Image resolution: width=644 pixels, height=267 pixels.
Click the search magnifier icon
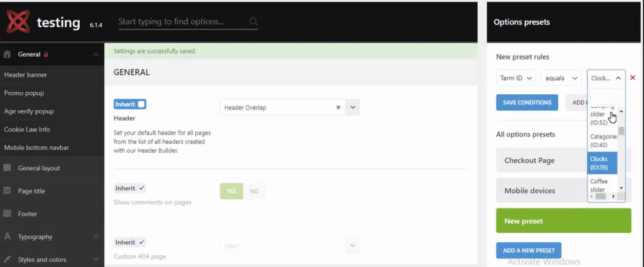253,21
